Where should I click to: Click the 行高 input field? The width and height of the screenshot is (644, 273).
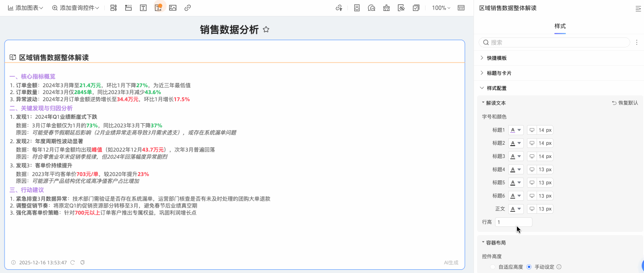pyautogui.click(x=514, y=222)
